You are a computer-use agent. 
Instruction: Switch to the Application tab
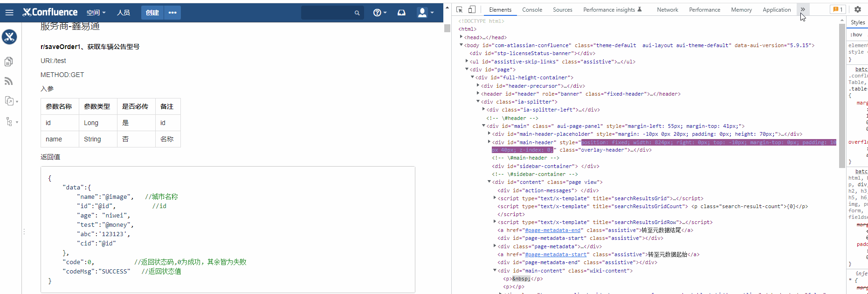(x=777, y=10)
